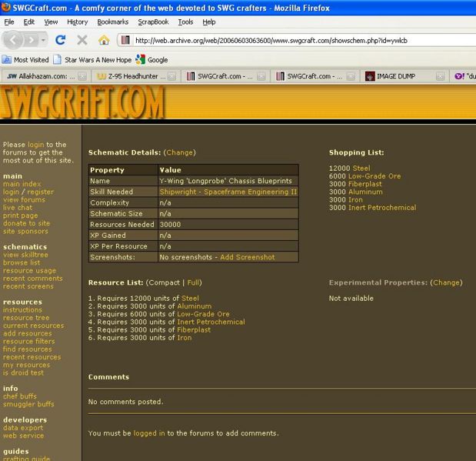
Task: Click the browser back arrow button
Action: (13, 39)
